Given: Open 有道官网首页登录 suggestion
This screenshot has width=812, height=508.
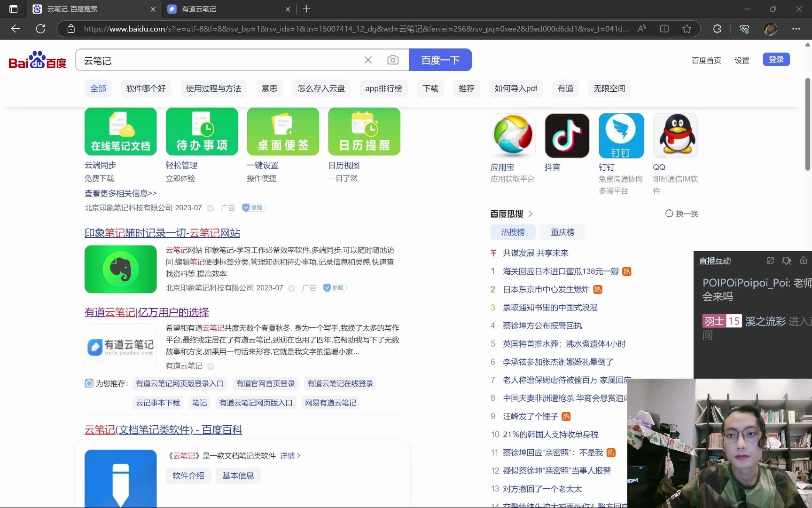Looking at the screenshot, I should (265, 383).
